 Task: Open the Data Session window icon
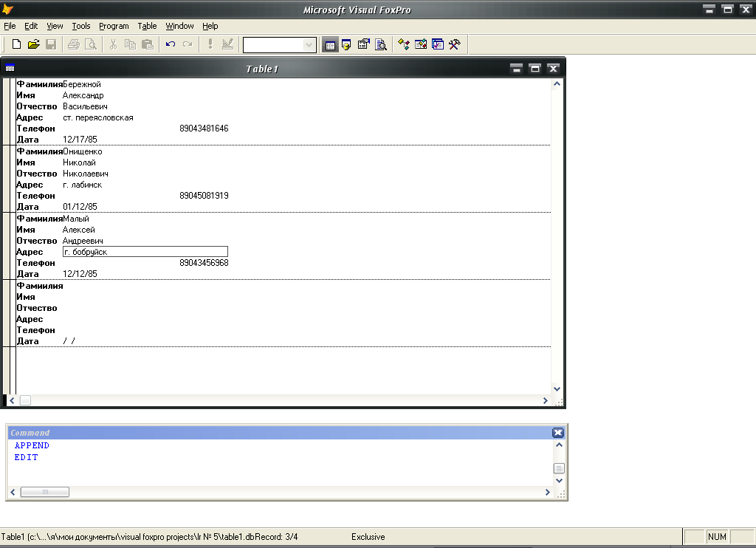tap(347, 45)
